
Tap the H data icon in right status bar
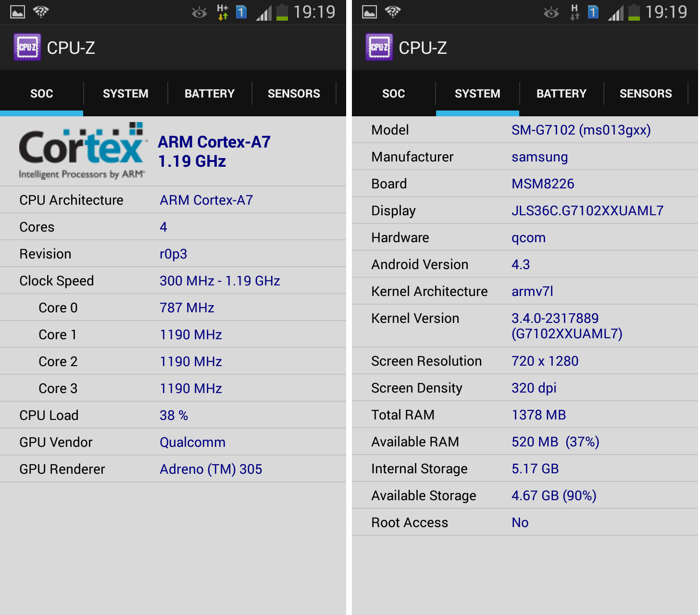click(575, 12)
